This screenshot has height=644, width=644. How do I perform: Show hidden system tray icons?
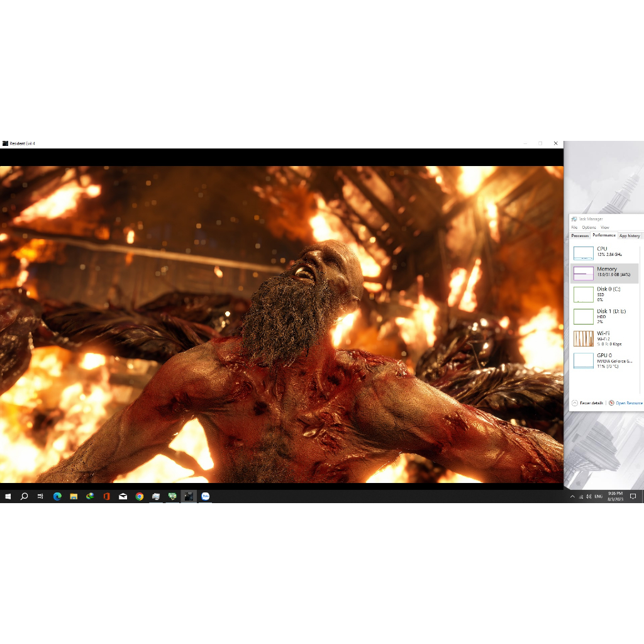pyautogui.click(x=572, y=496)
